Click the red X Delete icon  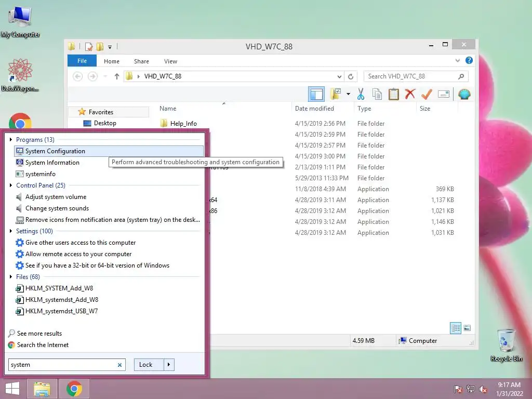click(x=410, y=94)
